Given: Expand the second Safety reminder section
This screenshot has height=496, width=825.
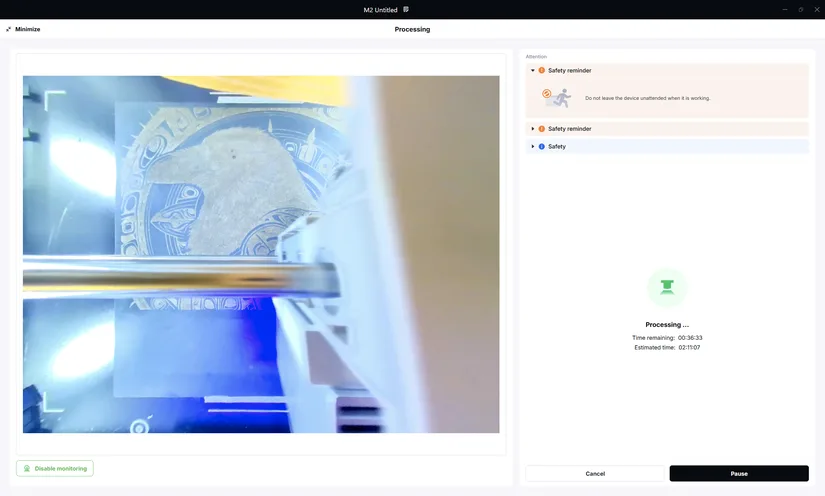Looking at the screenshot, I should 532,129.
